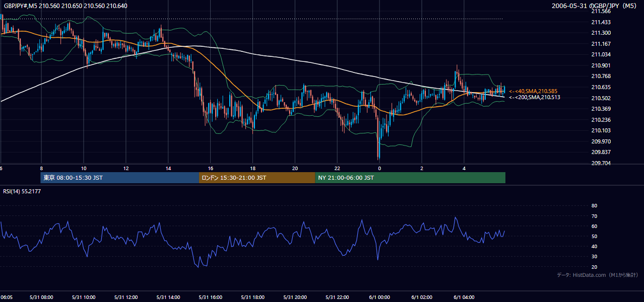Click hour label 4 under price chart
This screenshot has width=644, height=302.
click(464, 169)
